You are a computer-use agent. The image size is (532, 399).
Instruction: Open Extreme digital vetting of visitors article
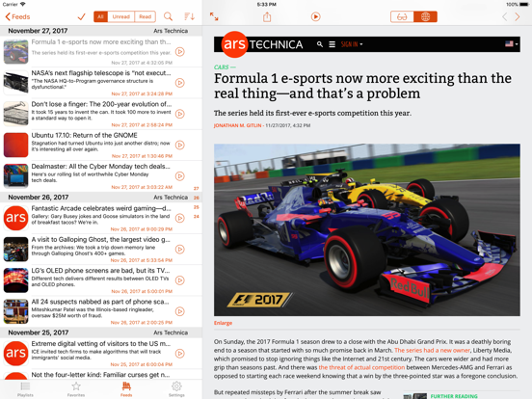(101, 353)
